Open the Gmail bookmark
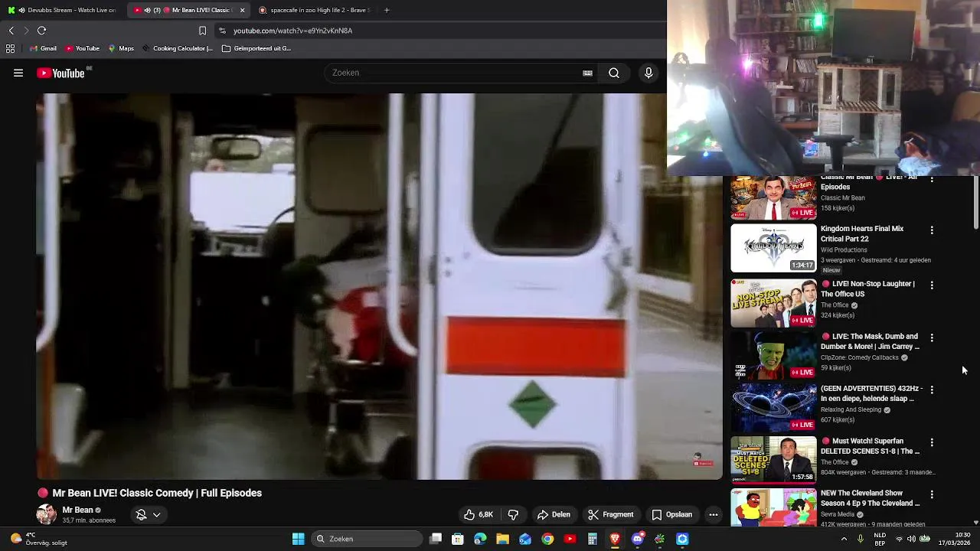 [x=43, y=48]
